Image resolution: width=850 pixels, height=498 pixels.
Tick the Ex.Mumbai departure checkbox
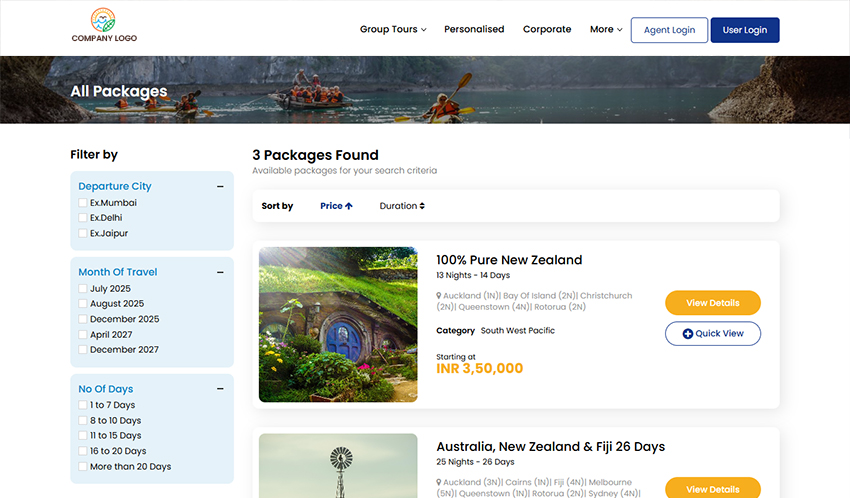(x=83, y=203)
